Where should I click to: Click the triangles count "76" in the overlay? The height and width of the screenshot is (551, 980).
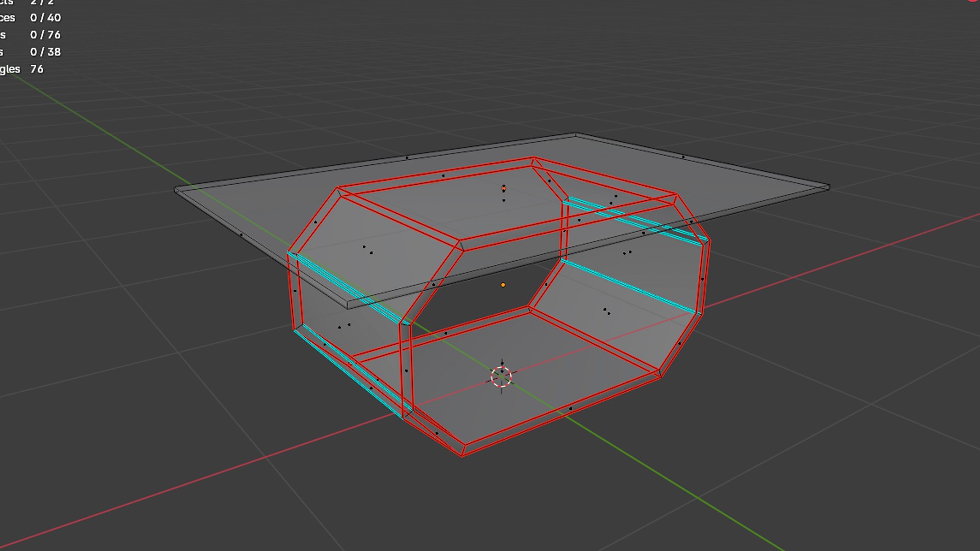click(37, 69)
